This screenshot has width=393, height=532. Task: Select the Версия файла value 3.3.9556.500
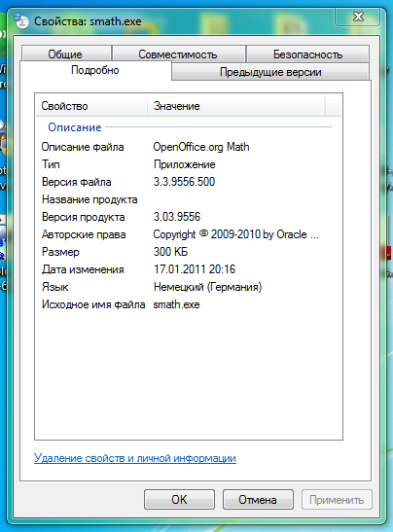coord(184,182)
